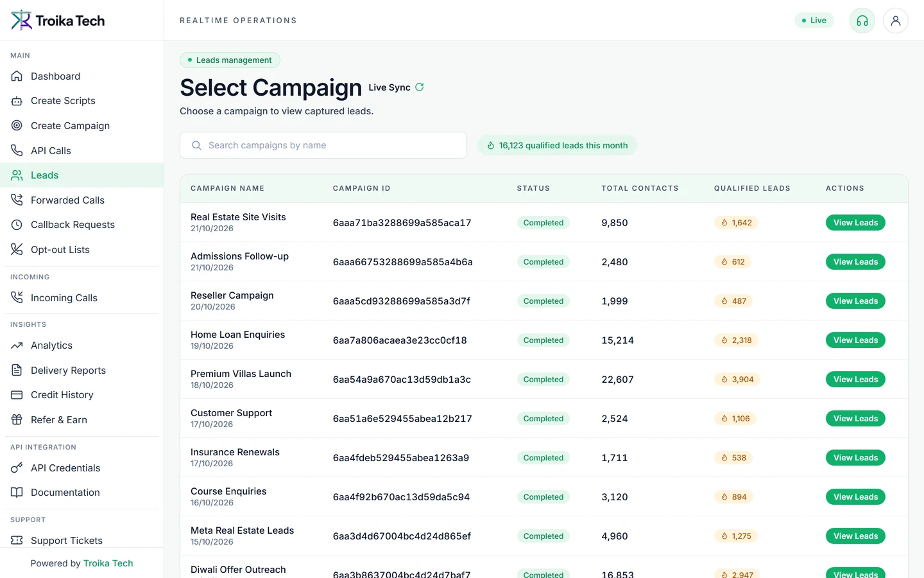
Task: Click campaign ID 6aaa5cd93288699a585a3d7f
Action: pyautogui.click(x=402, y=301)
